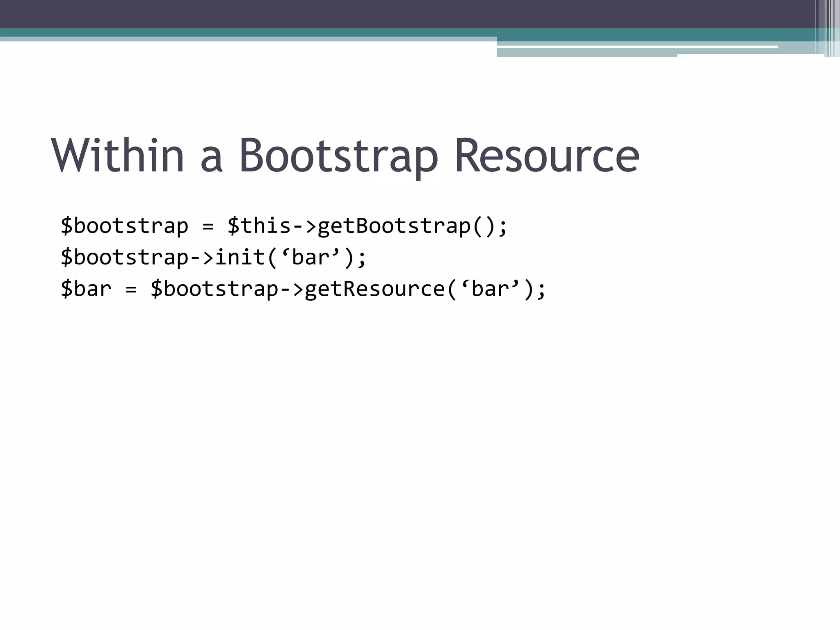Image resolution: width=840 pixels, height=630 pixels.
Task: Click the equals sign on the third code line
Action: click(131, 290)
